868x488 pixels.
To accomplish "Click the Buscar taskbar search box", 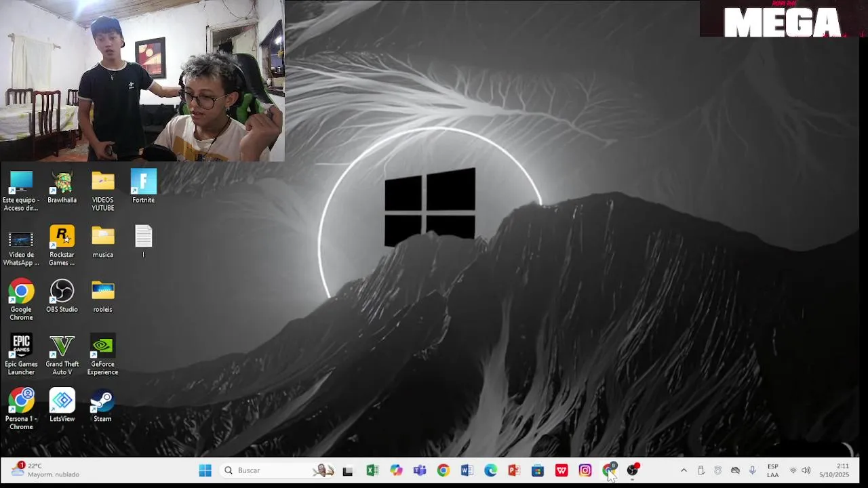I will tap(278, 470).
